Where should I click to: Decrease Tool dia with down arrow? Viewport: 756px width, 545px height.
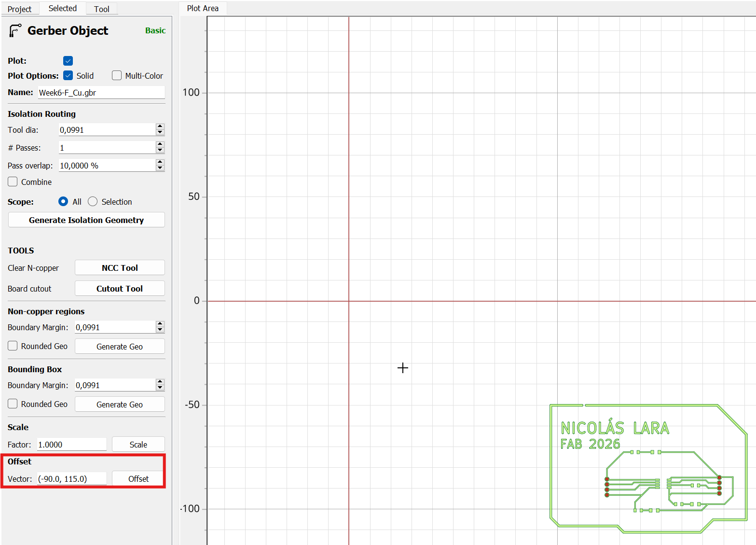point(160,133)
